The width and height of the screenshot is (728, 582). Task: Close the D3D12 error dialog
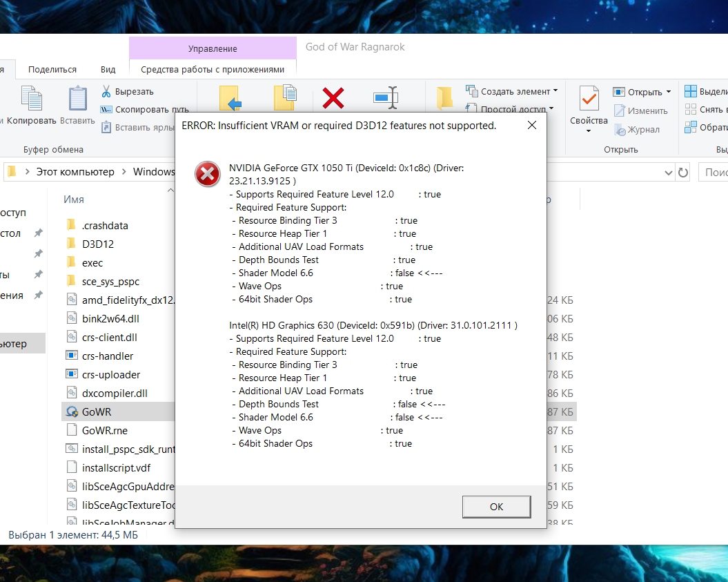coord(531,126)
